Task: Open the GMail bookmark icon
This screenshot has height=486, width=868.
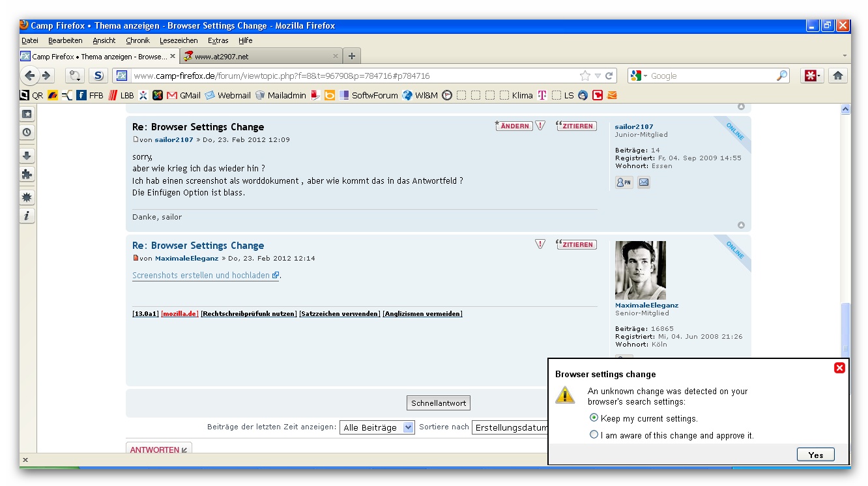Action: click(x=172, y=95)
